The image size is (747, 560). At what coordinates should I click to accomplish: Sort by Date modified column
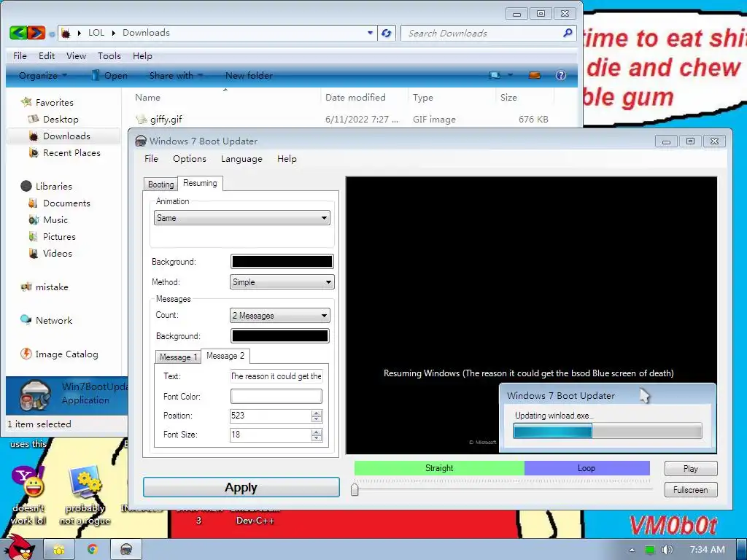coord(355,97)
